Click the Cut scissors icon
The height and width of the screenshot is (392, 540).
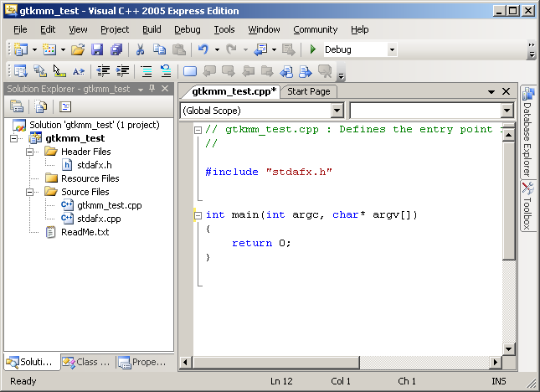(141, 50)
